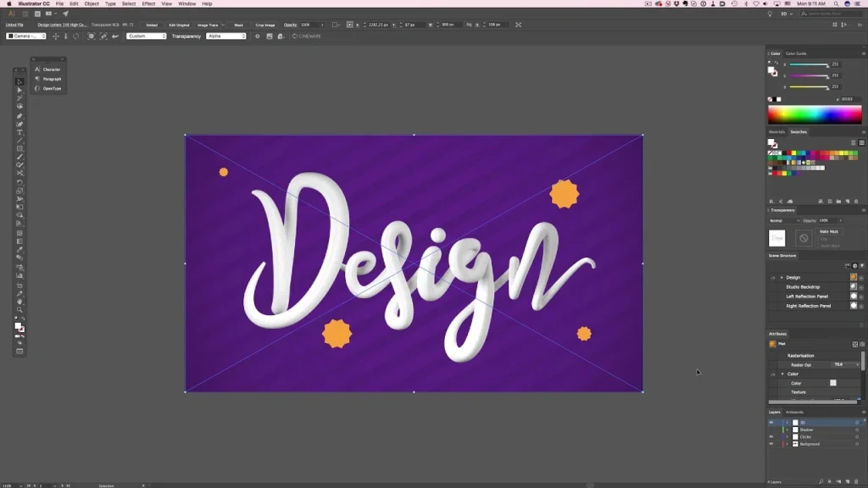
Task: Toggle visibility of the Background layer
Action: point(771,444)
